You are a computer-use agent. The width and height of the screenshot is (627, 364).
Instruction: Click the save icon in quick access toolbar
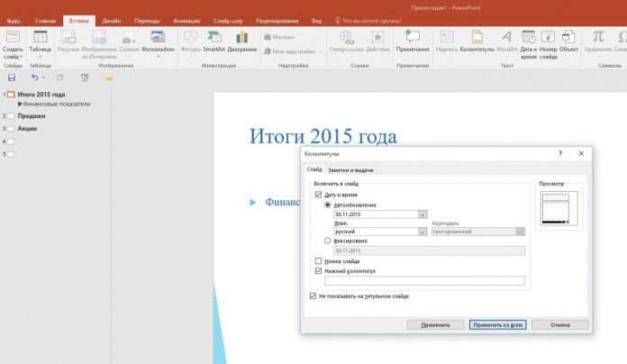click(11, 78)
